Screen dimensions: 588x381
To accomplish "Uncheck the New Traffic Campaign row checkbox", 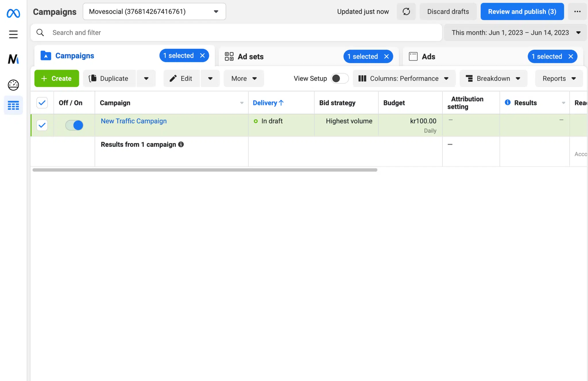I will (42, 125).
